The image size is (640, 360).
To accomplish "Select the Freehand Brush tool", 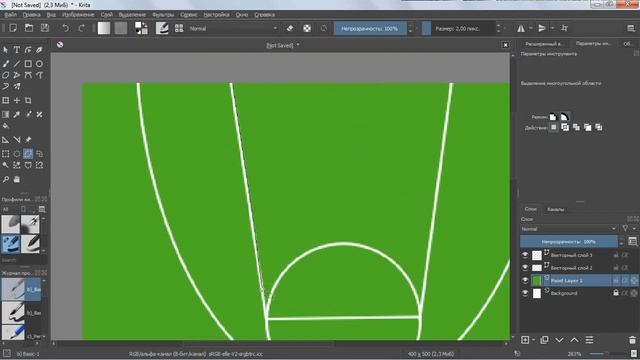I will (x=6, y=64).
